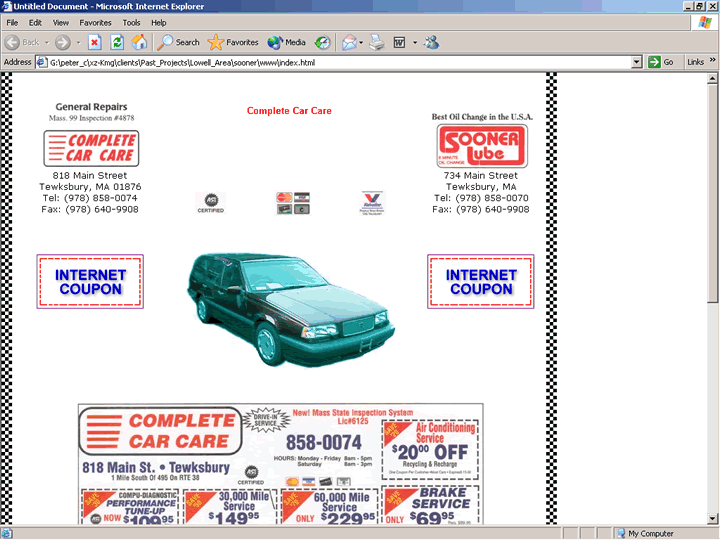Refresh the page with the green arrows icon
Screen dimensions: 720x540
(x=118, y=43)
